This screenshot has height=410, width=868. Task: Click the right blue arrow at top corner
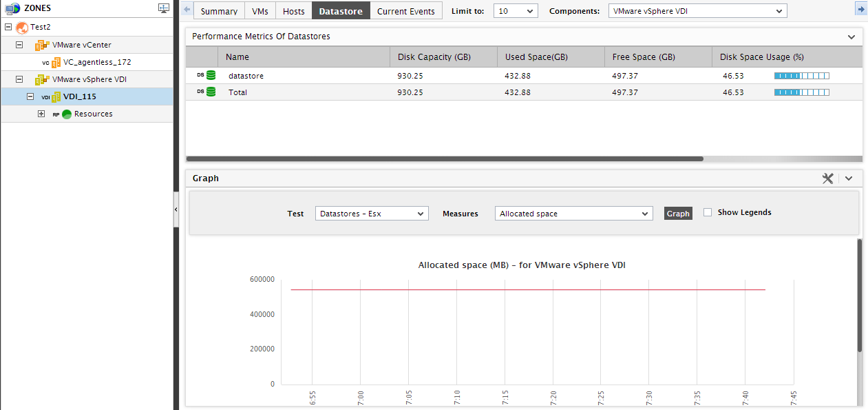[860, 9]
